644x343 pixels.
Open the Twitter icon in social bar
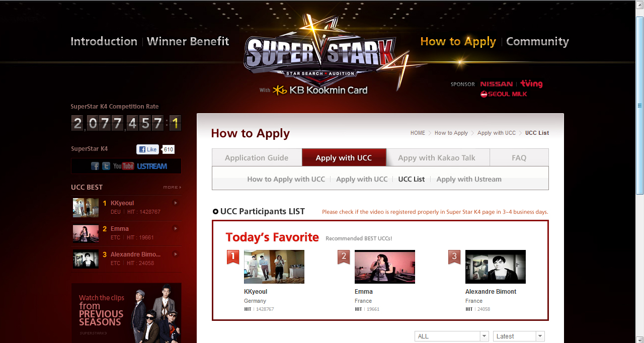(106, 166)
